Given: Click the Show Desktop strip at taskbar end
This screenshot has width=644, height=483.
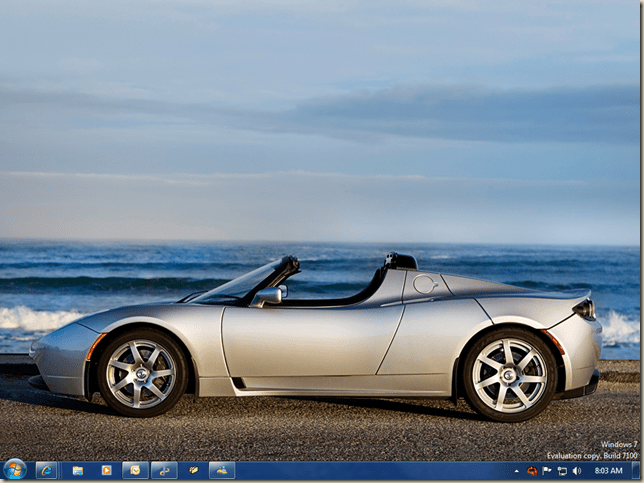Looking at the screenshot, I should (636, 470).
